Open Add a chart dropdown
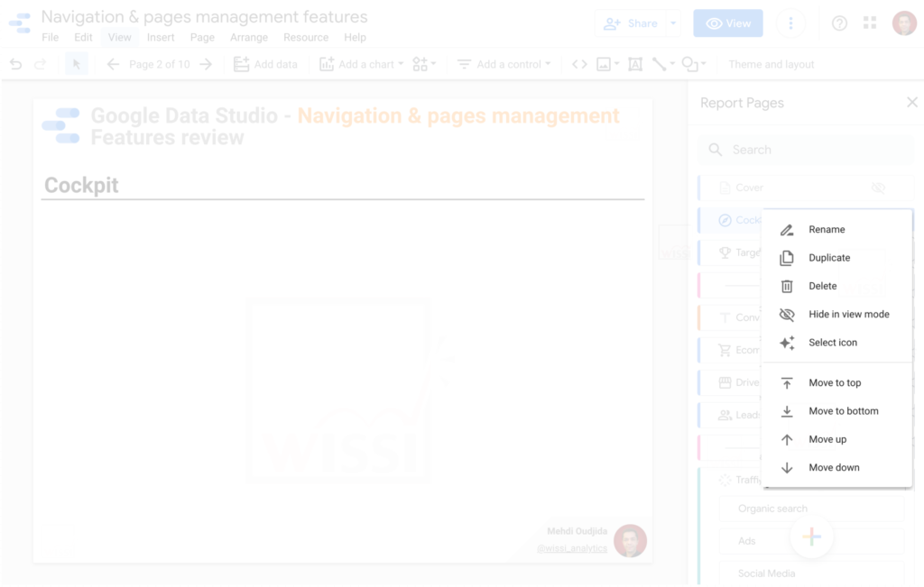Screen dimensions: 924x587 (361, 64)
